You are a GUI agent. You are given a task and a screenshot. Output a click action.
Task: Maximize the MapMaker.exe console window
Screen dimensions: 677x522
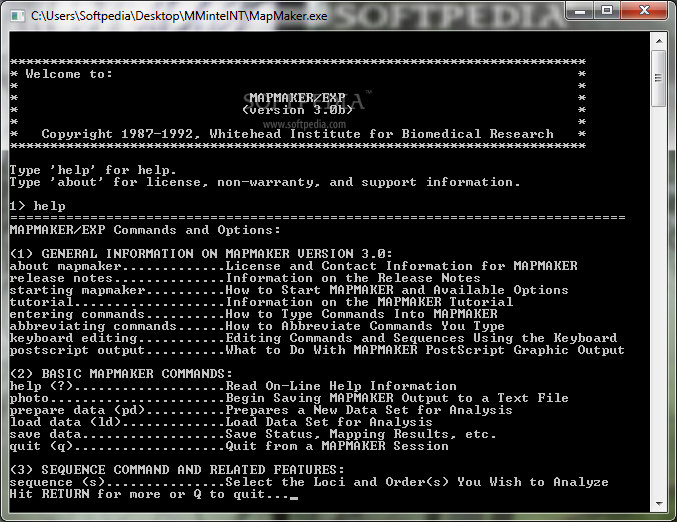click(607, 11)
